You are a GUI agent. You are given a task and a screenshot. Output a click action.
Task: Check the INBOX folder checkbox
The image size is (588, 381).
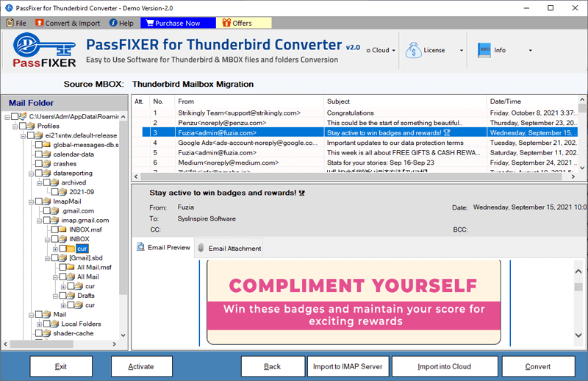[x=54, y=239]
